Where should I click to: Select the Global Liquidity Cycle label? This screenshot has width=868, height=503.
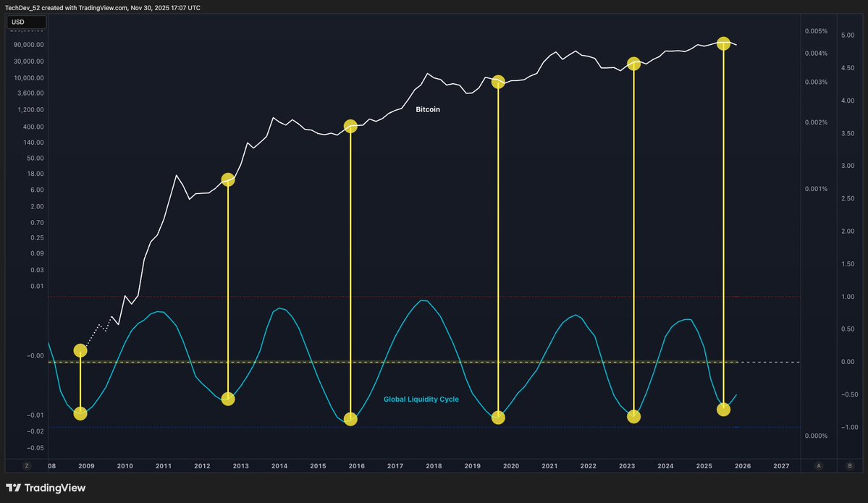[421, 399]
